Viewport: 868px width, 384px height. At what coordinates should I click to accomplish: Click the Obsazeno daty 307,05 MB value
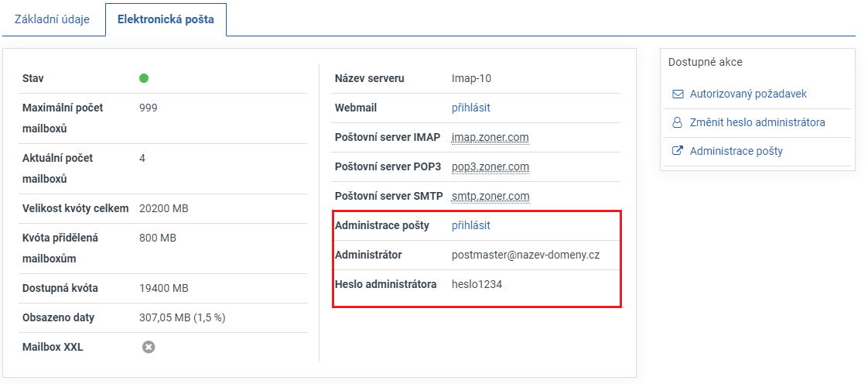(182, 317)
